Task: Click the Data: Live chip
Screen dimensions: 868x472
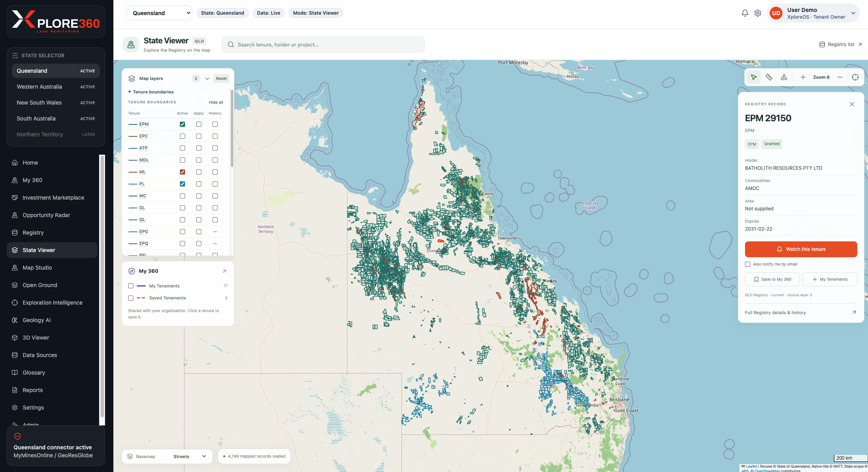Action: point(269,13)
